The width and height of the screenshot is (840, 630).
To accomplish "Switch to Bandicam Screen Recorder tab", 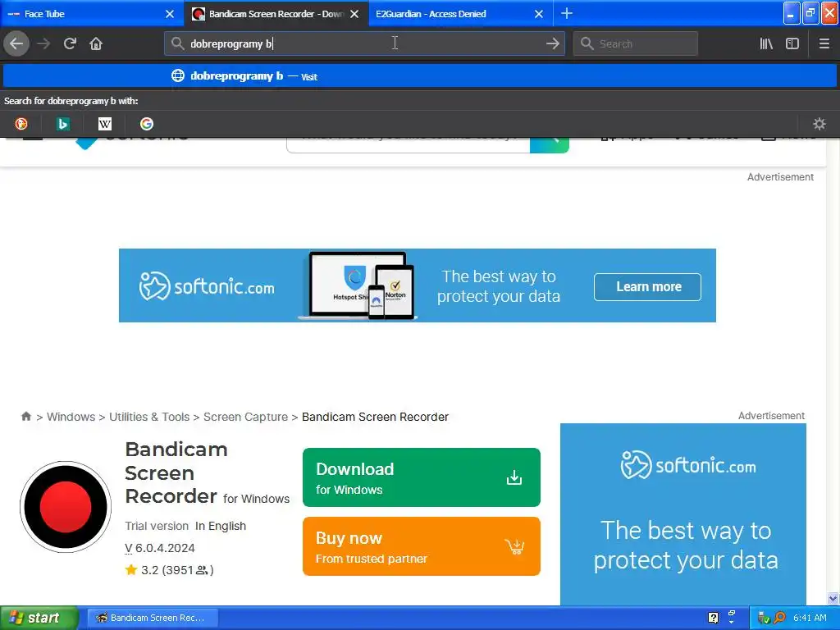I will [276, 13].
